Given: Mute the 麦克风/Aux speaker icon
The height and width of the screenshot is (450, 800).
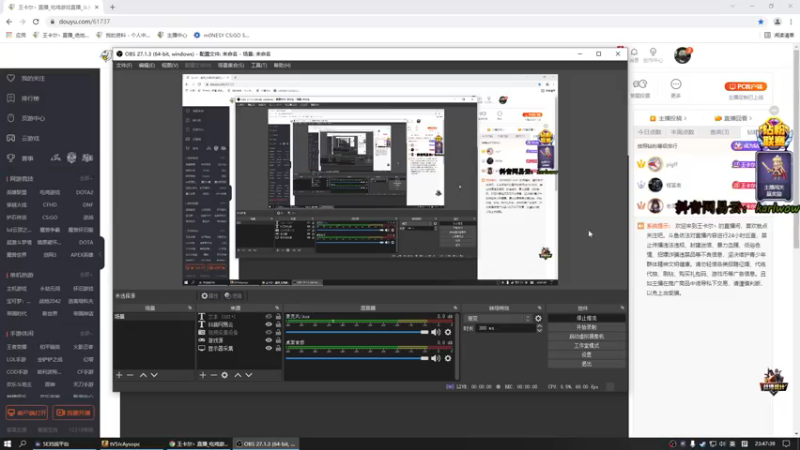Looking at the screenshot, I should click(x=436, y=332).
